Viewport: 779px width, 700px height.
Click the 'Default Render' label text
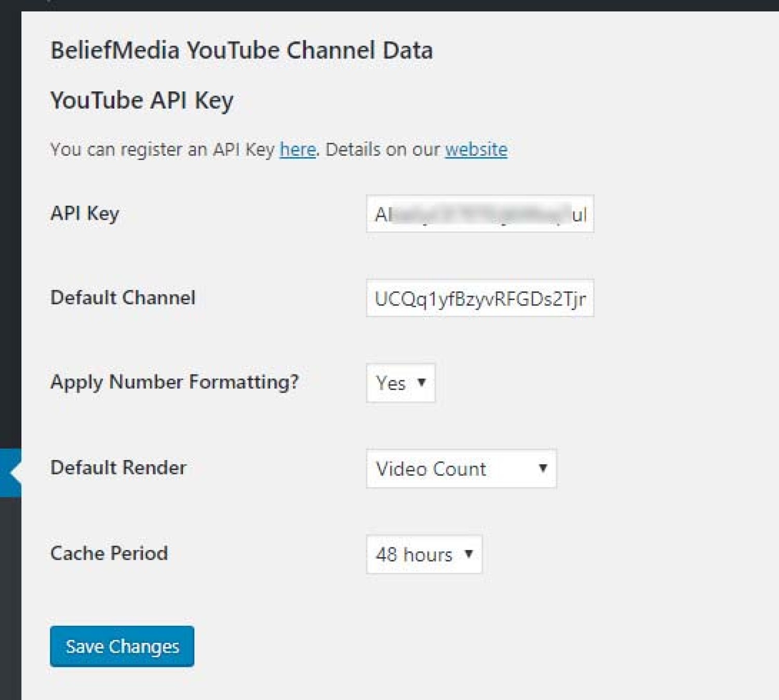pyautogui.click(x=118, y=467)
